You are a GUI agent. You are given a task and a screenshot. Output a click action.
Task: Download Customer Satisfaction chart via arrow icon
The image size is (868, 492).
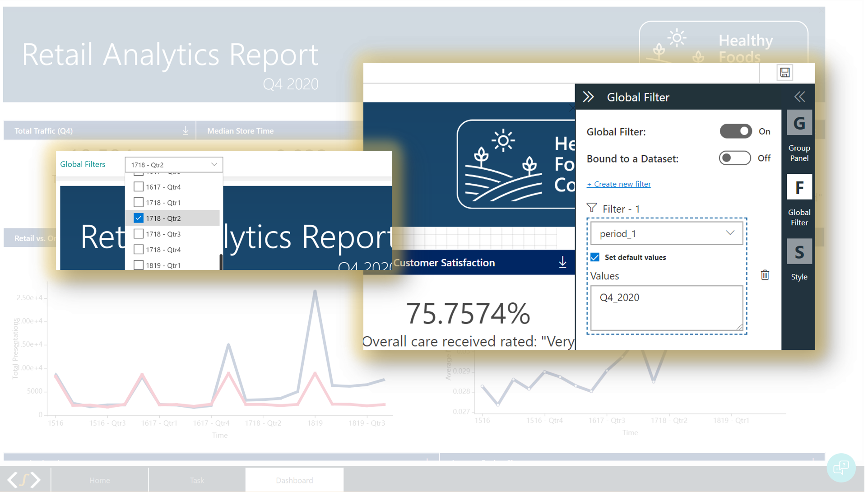[x=562, y=262]
